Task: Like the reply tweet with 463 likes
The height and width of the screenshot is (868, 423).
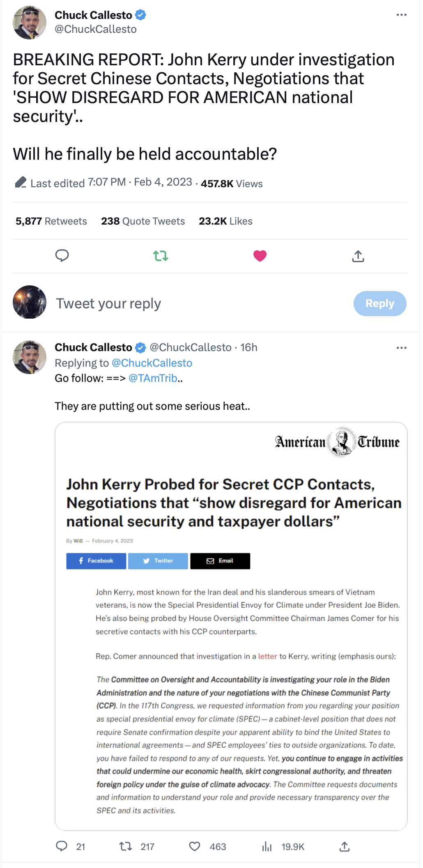Action: (195, 846)
